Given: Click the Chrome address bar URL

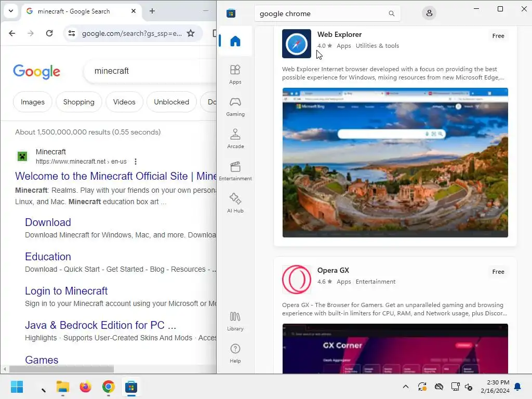Looking at the screenshot, I should [x=131, y=33].
